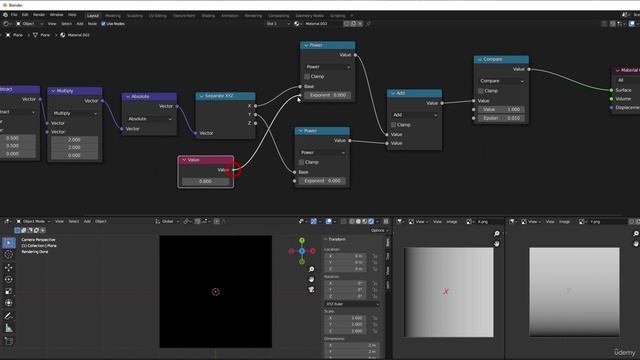Click the Material.002 sphere icon in the breadcrumb
This screenshot has height=360, width=640.
coord(62,35)
